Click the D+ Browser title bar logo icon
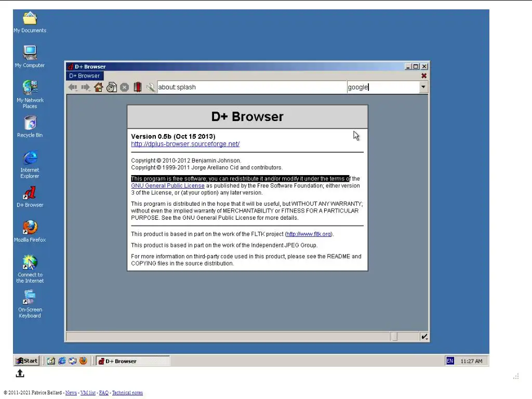The image size is (532, 399). (71, 67)
